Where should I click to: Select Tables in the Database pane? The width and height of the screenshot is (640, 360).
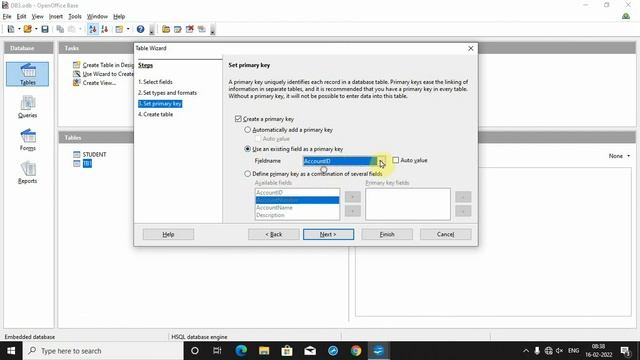[x=27, y=74]
